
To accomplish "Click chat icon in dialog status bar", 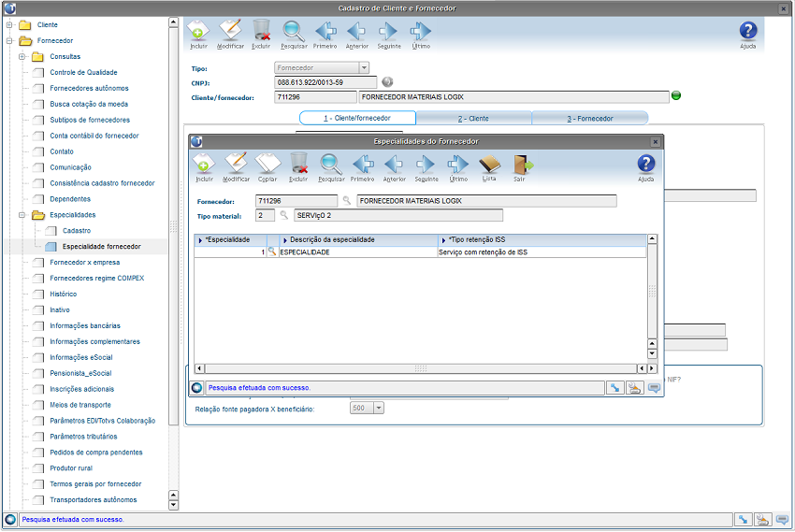I will [x=654, y=388].
